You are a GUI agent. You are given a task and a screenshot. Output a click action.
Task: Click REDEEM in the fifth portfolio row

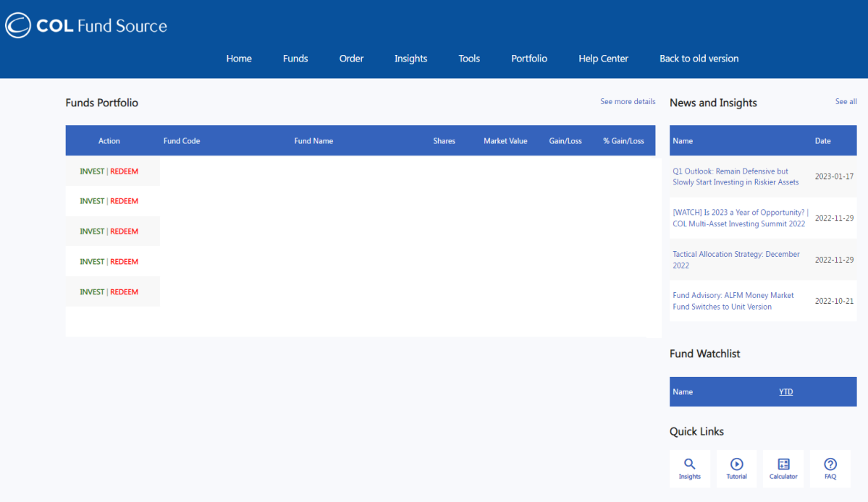124,292
